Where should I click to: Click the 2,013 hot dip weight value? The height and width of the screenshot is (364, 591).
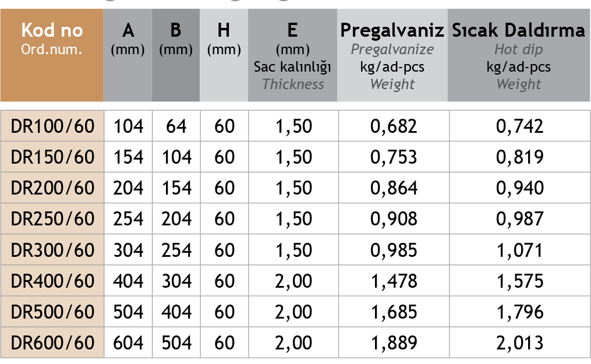(519, 342)
